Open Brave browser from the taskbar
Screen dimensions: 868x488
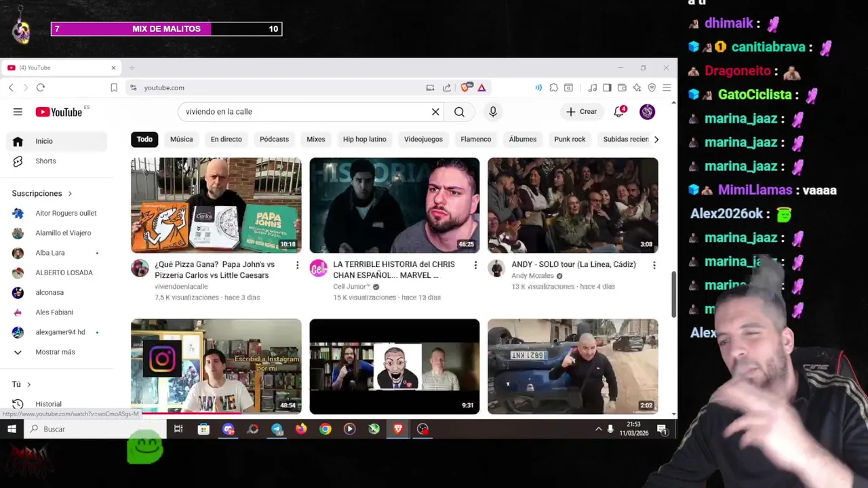[x=398, y=428]
